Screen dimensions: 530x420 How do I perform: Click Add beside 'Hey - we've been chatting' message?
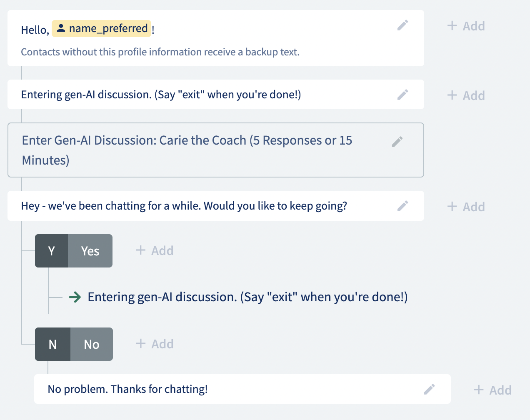(466, 207)
